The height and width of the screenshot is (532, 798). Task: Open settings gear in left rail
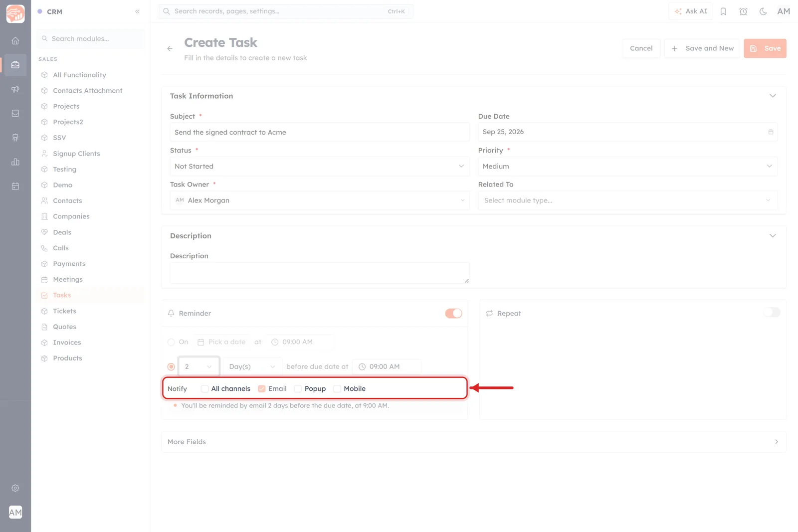[15, 488]
